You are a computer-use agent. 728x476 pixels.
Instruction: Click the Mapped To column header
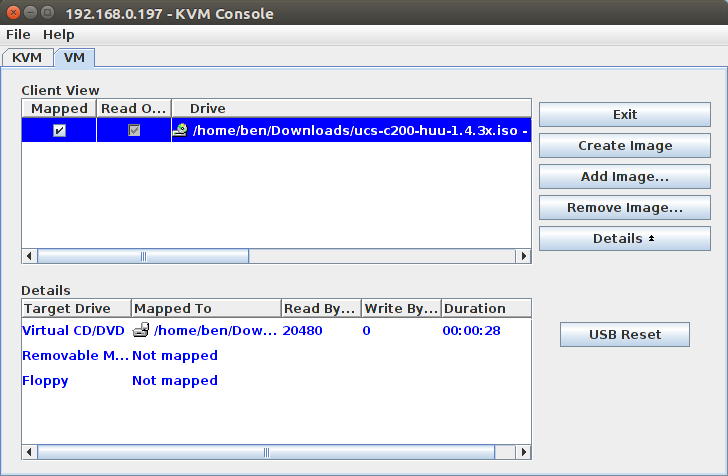tap(206, 308)
